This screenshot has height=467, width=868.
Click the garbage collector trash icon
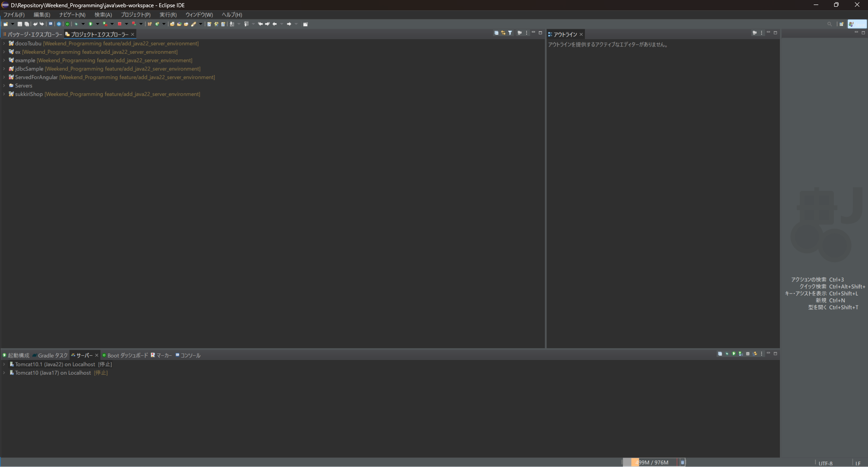coord(683,462)
